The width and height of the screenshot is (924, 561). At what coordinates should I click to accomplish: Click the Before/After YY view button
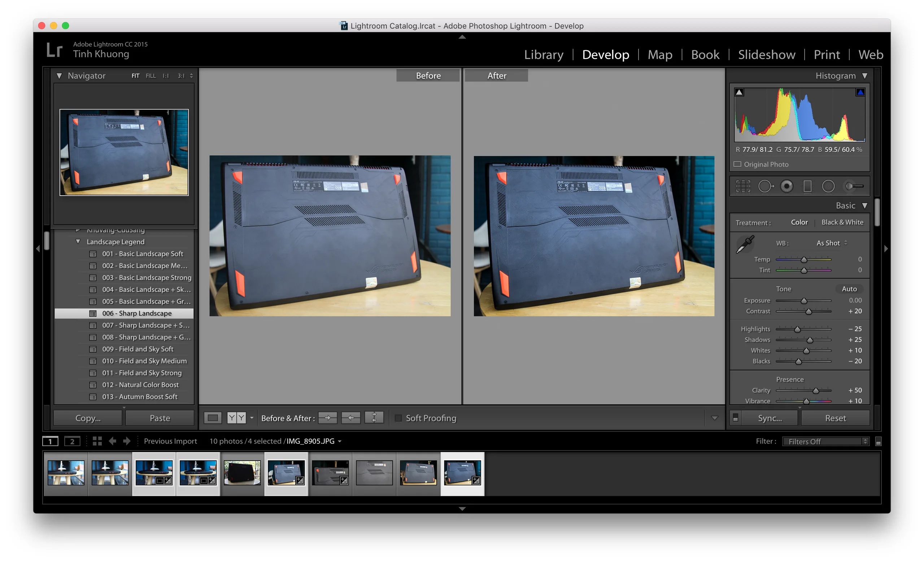(236, 418)
